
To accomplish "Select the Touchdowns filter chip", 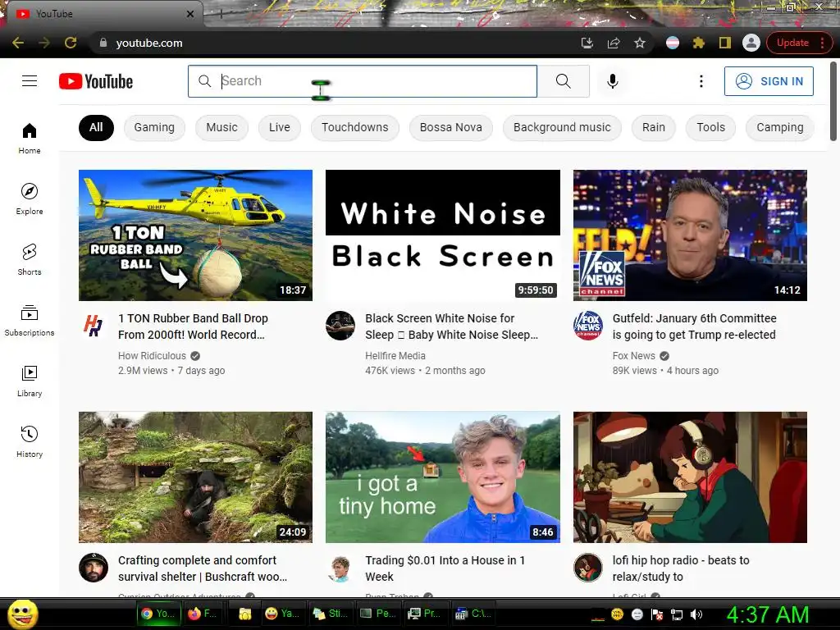I will click(354, 127).
